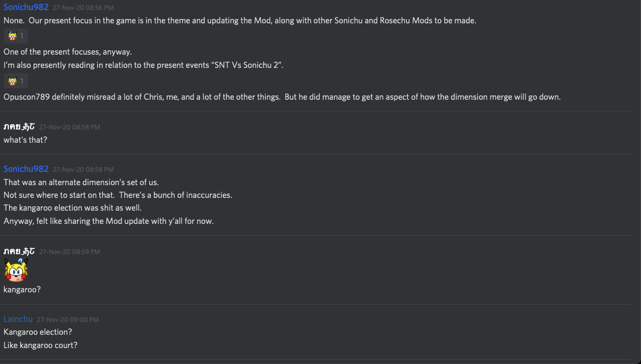Click the timestamp above "That was an alternate dimension's"
641x364 pixels.
[83, 170]
